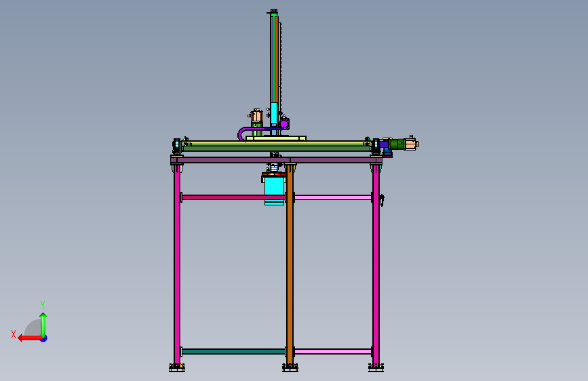Select the crimson upper-left crossbar
Image resolution: width=588 pixels, height=381 pixels.
[x=233, y=197]
